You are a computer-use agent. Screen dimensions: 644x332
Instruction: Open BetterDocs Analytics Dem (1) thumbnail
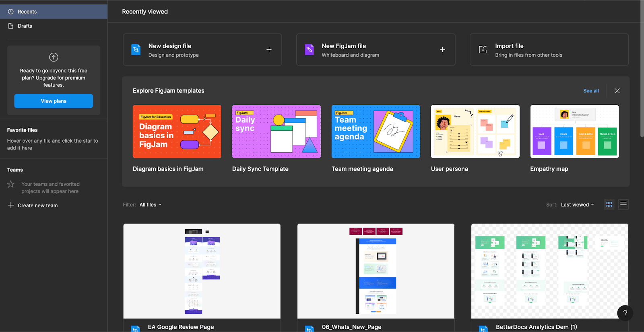[550, 271]
